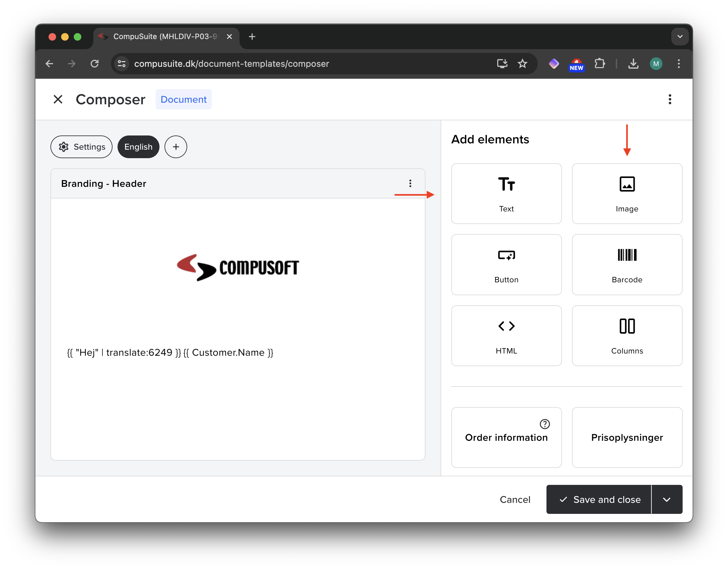The image size is (728, 569).
Task: Open the template Settings
Action: (x=81, y=147)
